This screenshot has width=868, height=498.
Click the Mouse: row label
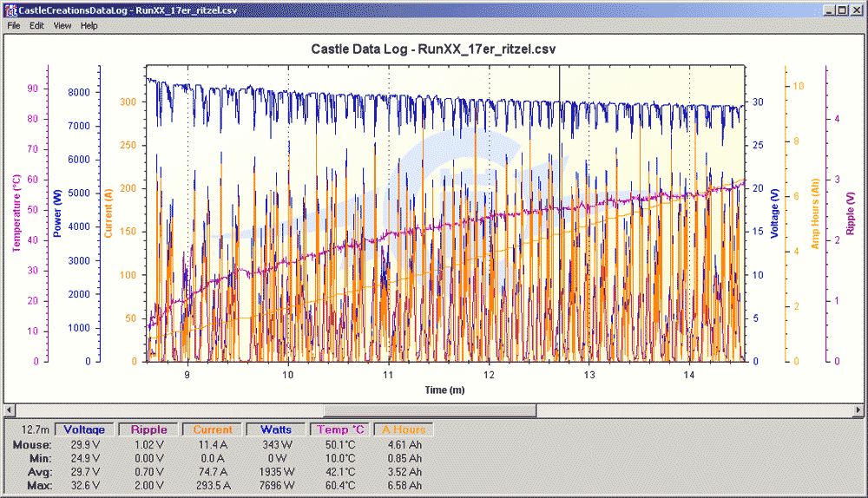tap(32, 445)
